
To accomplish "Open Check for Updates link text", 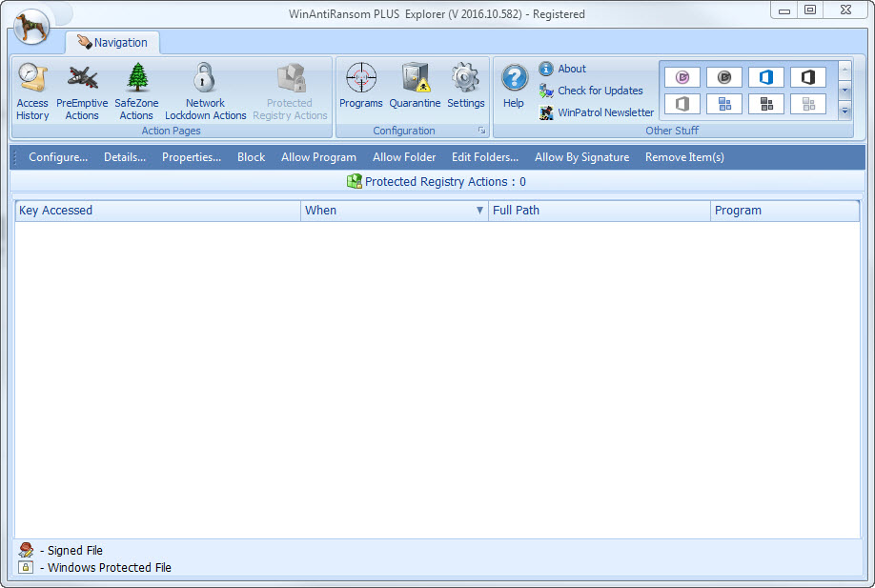I will (600, 91).
